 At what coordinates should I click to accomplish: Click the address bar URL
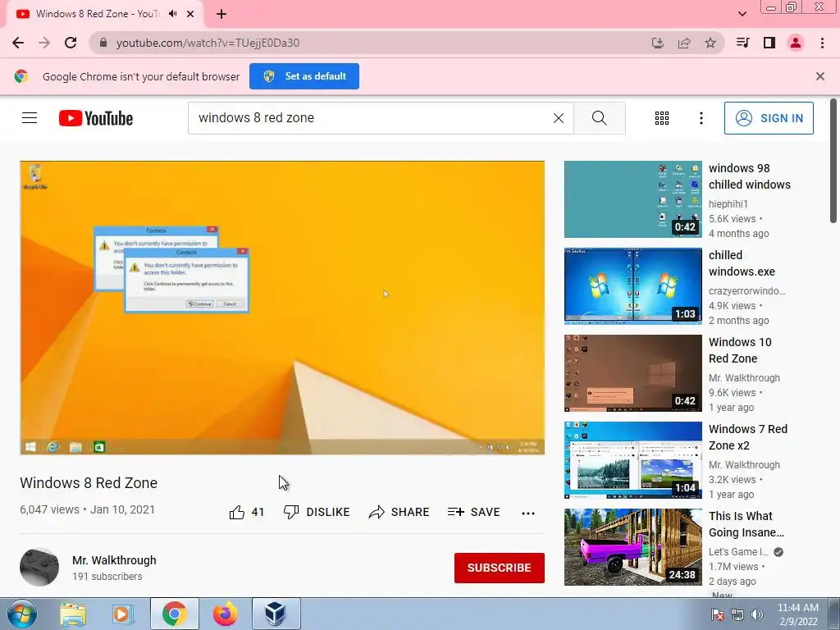[x=208, y=43]
